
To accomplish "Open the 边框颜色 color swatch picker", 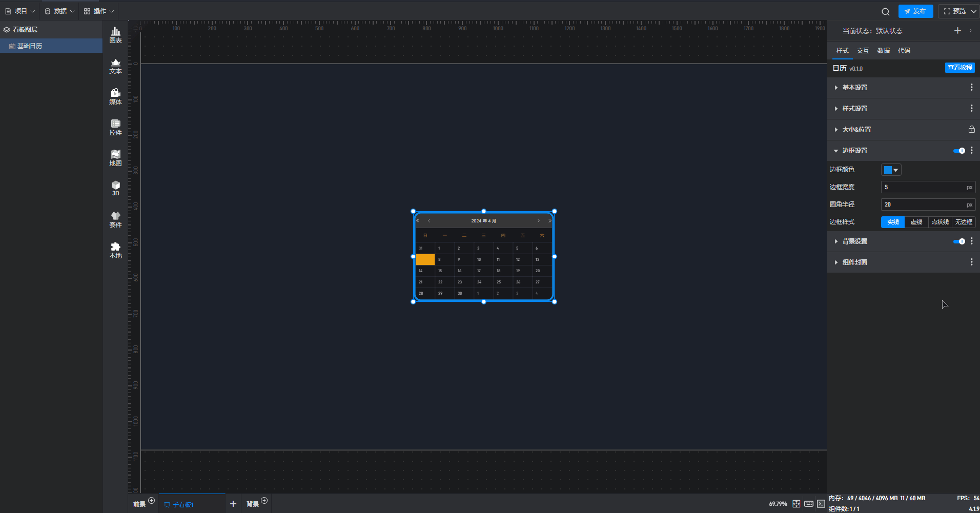I will (891, 170).
